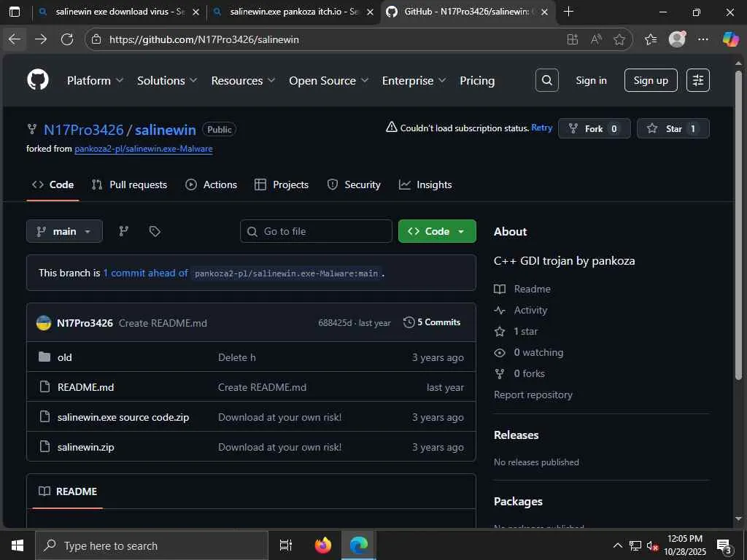Screen dimensions: 747x560
Task: Click the browser address bar URL
Action: click(204, 39)
